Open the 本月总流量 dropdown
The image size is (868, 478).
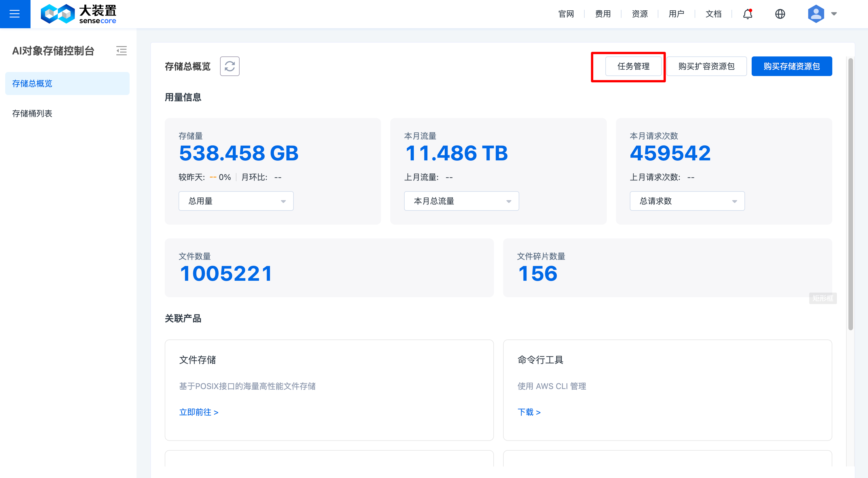pyautogui.click(x=461, y=201)
